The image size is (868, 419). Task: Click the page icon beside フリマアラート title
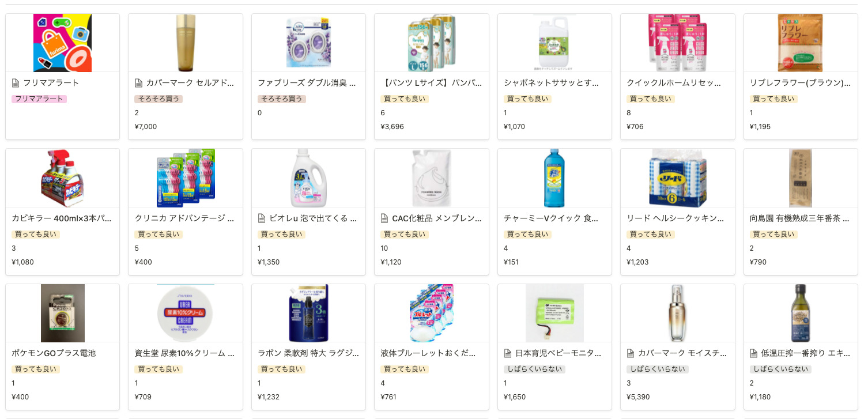click(x=16, y=83)
